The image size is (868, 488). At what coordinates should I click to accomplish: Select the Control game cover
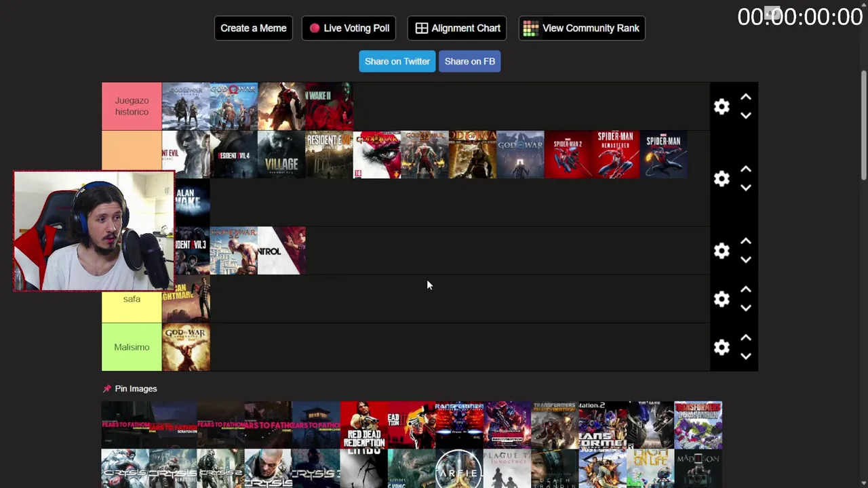[281, 251]
